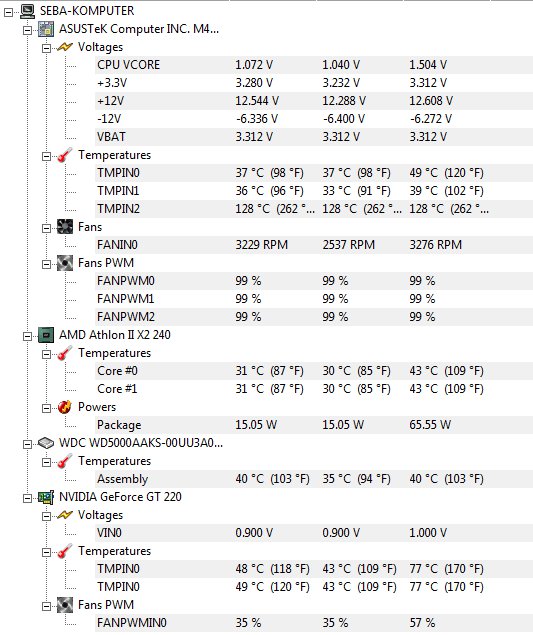
Task: Collapse the SEBA-KOMPUTER root node
Action: point(8,12)
